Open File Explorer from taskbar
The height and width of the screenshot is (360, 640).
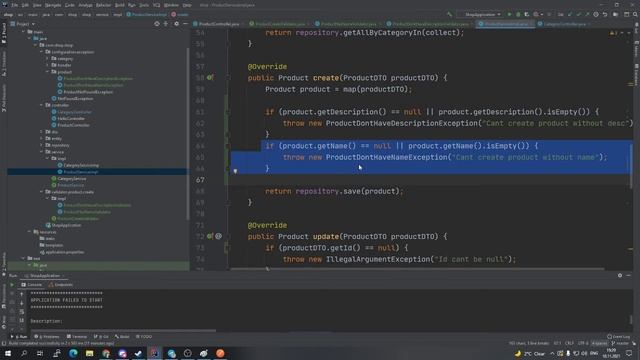[x=89, y=353]
